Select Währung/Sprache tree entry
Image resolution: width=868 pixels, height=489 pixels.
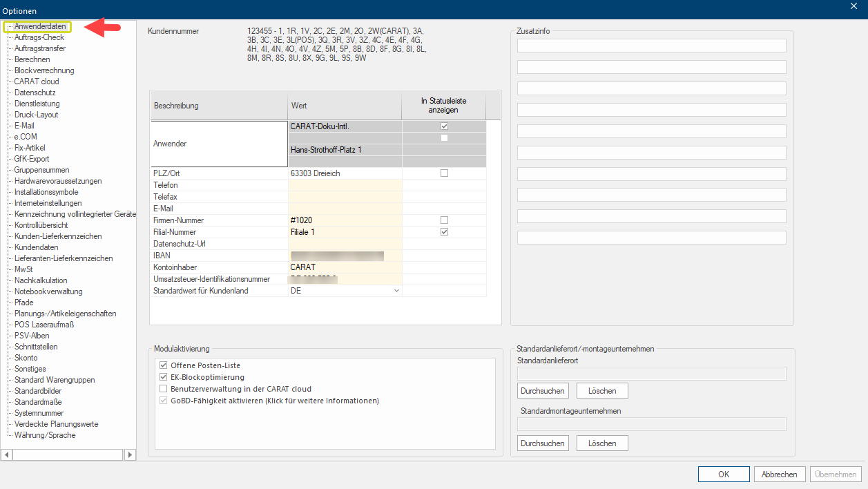coord(45,435)
